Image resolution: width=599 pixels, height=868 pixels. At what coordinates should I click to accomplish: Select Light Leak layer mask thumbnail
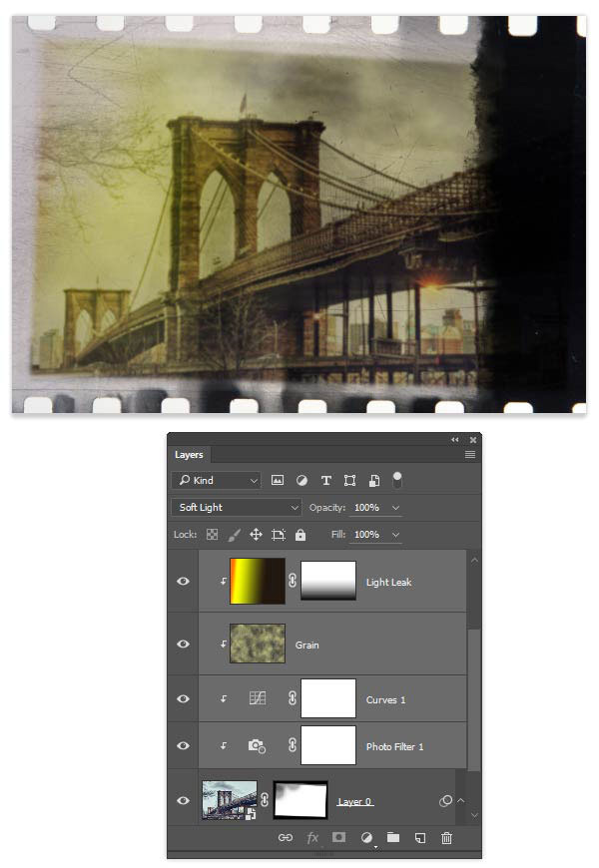(x=328, y=581)
